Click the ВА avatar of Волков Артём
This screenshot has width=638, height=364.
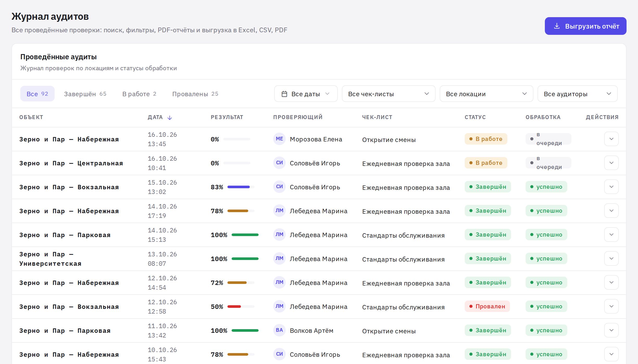click(x=279, y=330)
